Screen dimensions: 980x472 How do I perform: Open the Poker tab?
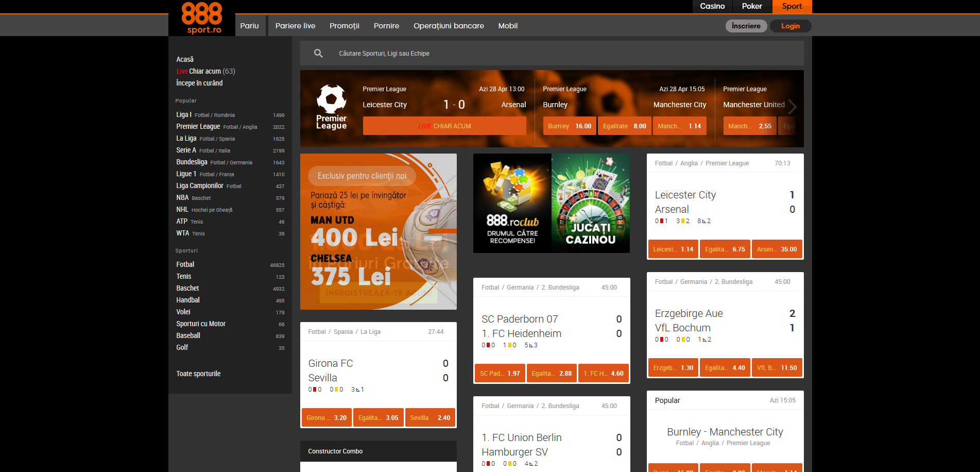(752, 6)
